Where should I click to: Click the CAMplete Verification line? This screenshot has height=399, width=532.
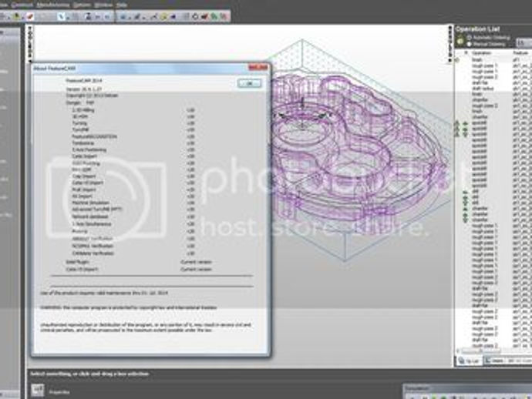[93, 253]
